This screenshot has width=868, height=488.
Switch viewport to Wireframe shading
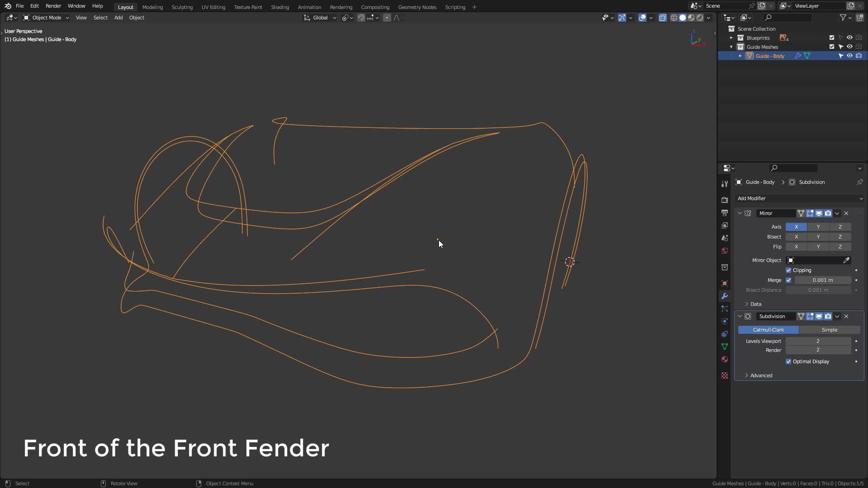coord(674,18)
